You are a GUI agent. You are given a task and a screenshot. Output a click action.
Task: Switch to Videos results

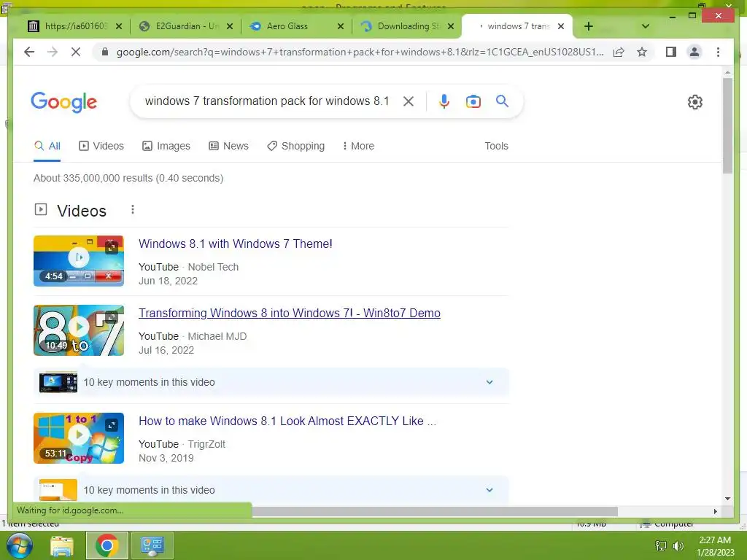click(101, 146)
